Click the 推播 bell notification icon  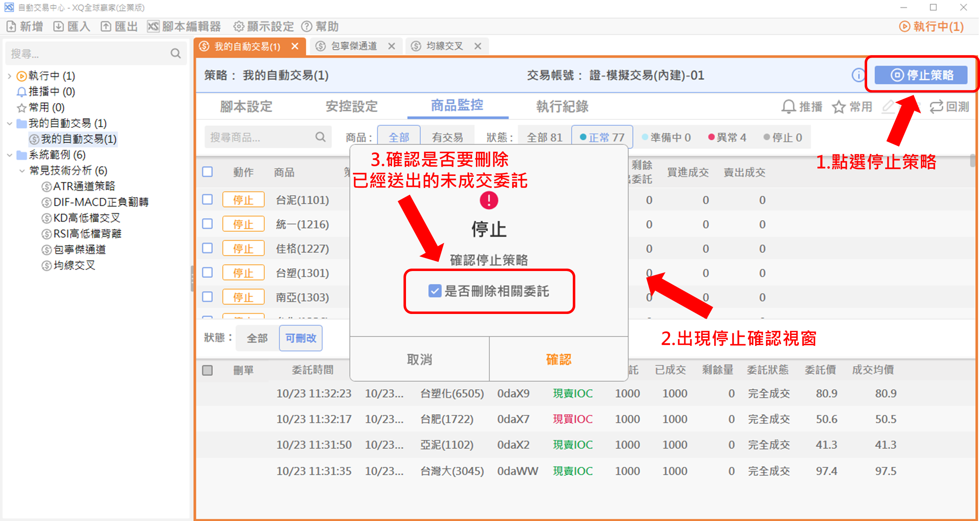[788, 107]
